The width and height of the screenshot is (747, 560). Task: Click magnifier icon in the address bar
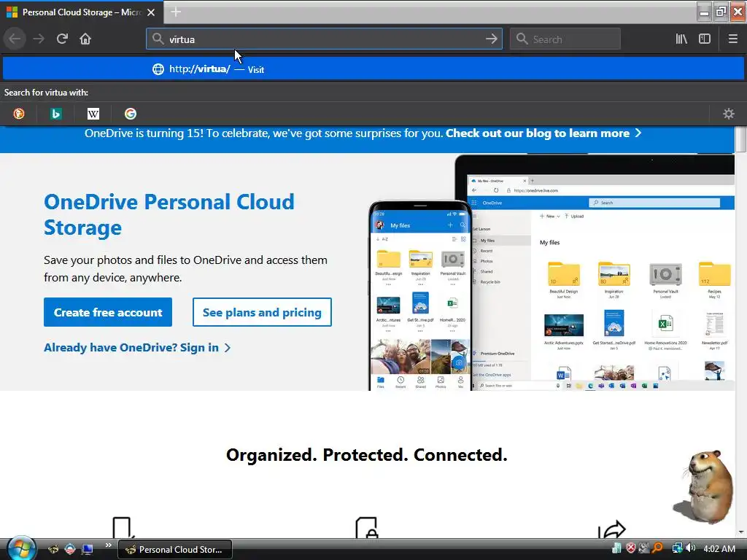(x=158, y=39)
